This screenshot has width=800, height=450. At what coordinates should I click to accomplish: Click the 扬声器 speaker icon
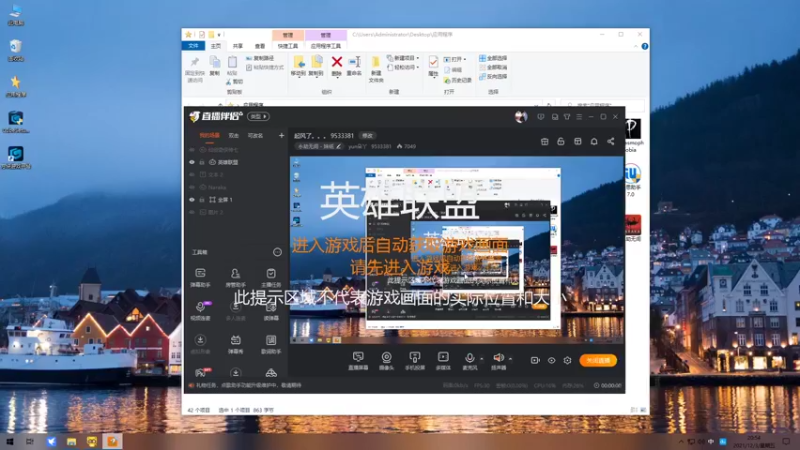(x=498, y=358)
